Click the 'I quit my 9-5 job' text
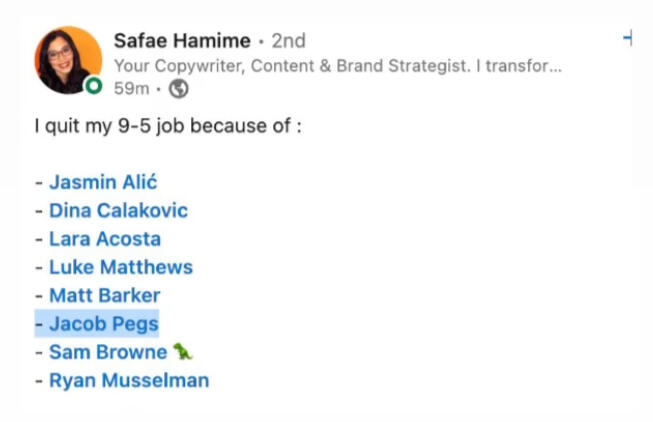This screenshot has height=422, width=653. click(167, 127)
